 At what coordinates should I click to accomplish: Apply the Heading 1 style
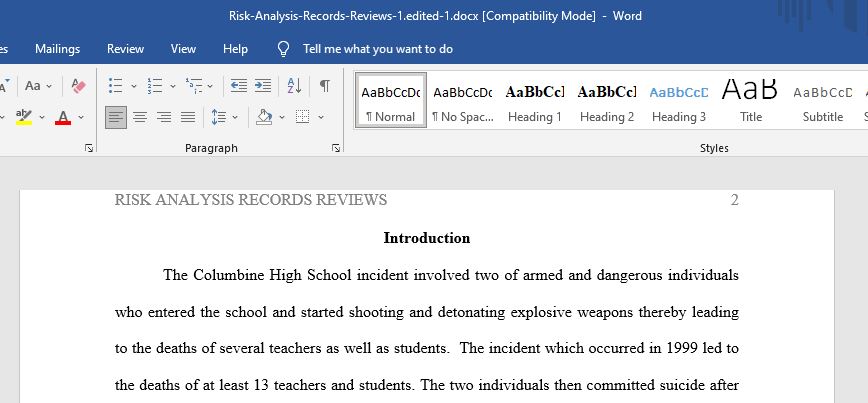click(535, 100)
